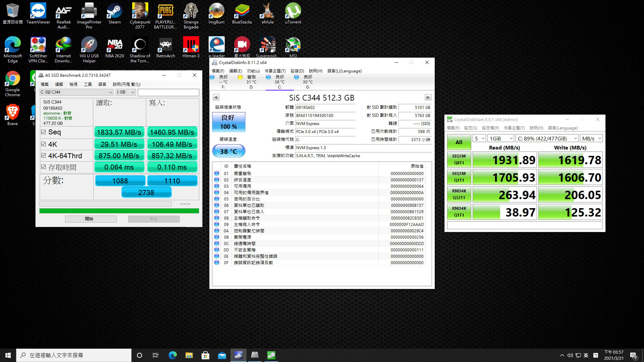Toggle the access time (存取時間) checkbox
644x362 pixels.
pyautogui.click(x=43, y=167)
